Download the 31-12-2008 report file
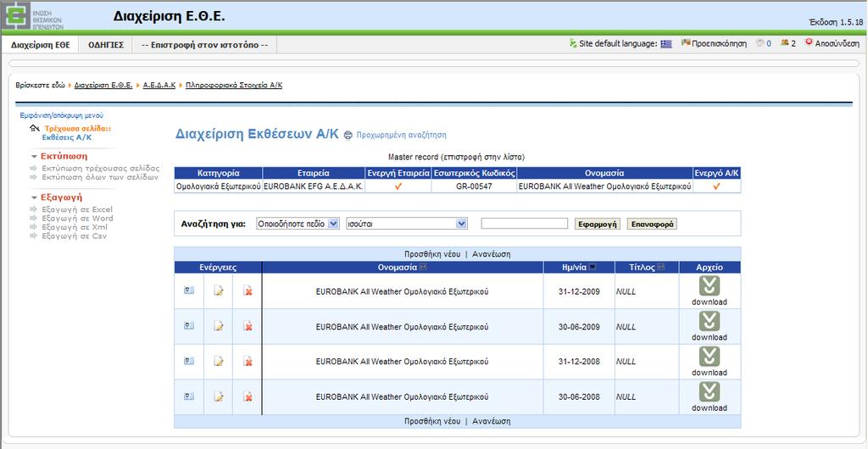The height and width of the screenshot is (449, 868). click(x=709, y=361)
